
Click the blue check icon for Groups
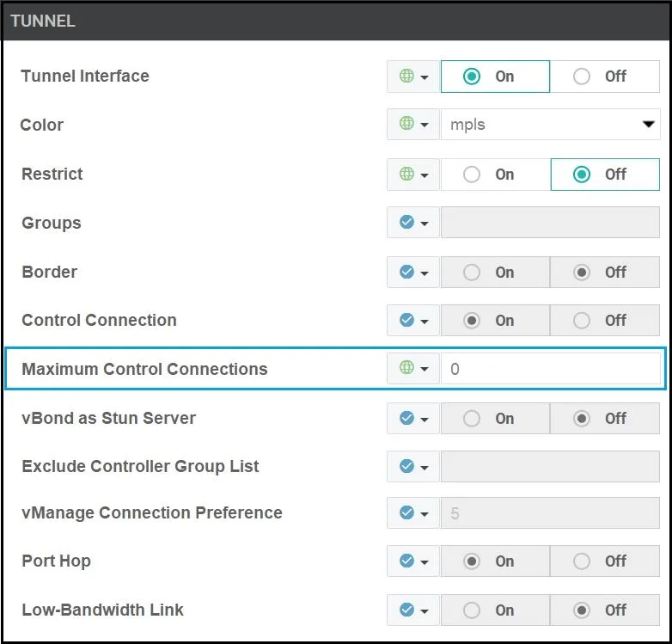coord(406,222)
